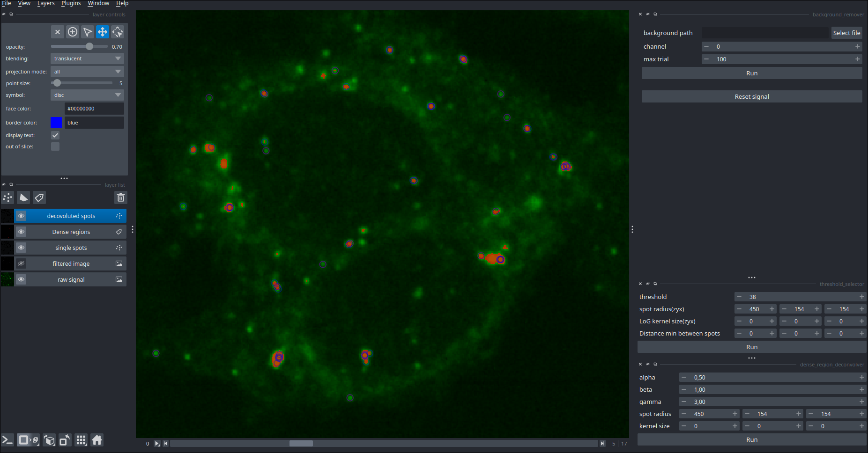The height and width of the screenshot is (453, 868).
Task: Open the Layers menu
Action: (46, 3)
